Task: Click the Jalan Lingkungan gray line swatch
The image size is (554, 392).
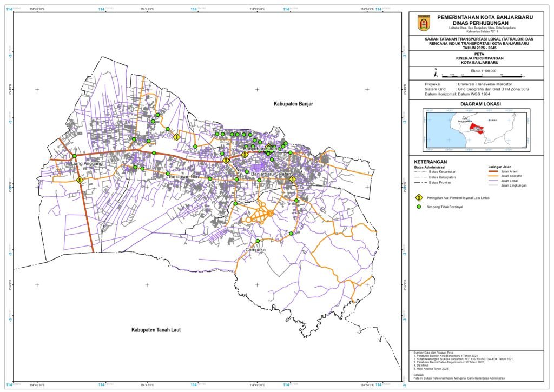Action: [493, 185]
